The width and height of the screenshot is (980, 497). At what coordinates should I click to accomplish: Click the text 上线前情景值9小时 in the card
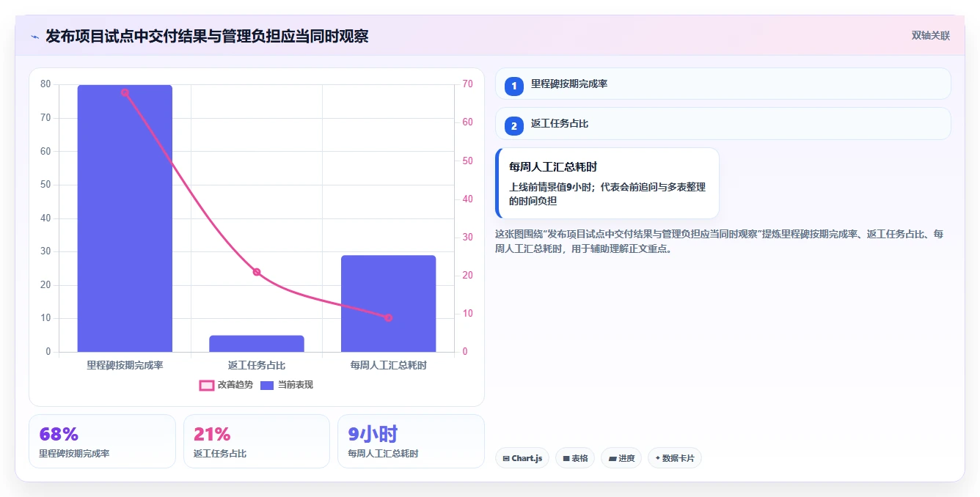pos(552,187)
